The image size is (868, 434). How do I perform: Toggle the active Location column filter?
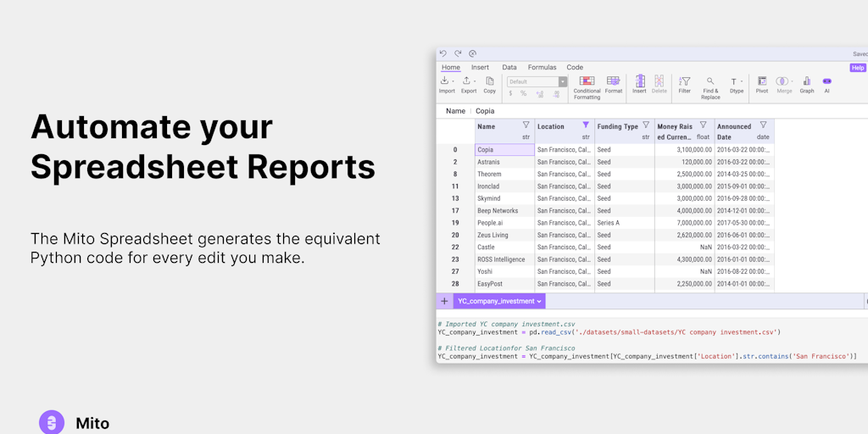coord(585,125)
